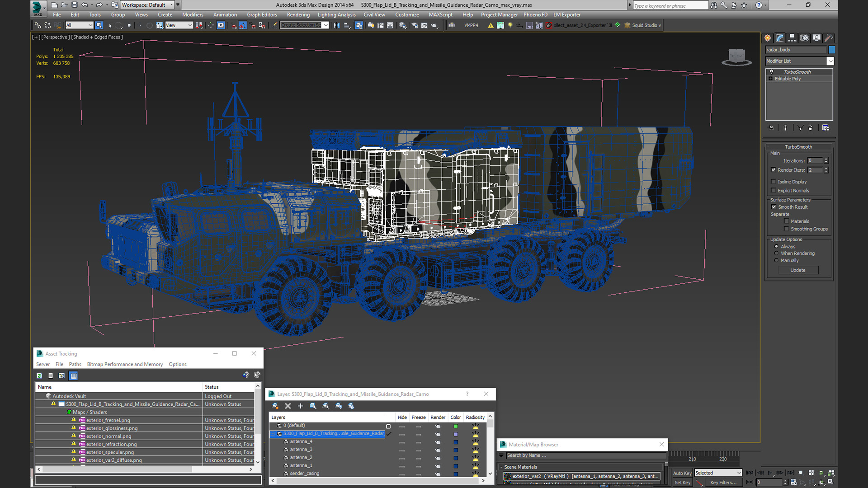Click the TurboSmooth Update button
The image size is (868, 488).
coord(797,270)
